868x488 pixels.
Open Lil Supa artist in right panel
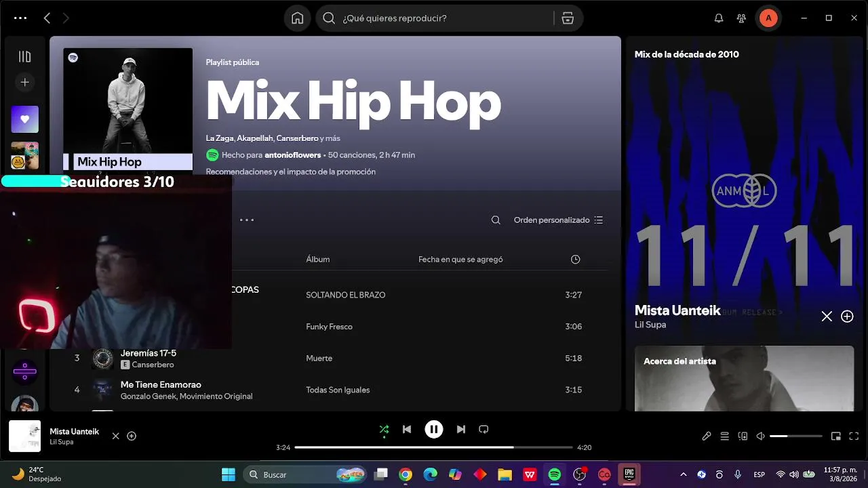pyautogui.click(x=650, y=325)
